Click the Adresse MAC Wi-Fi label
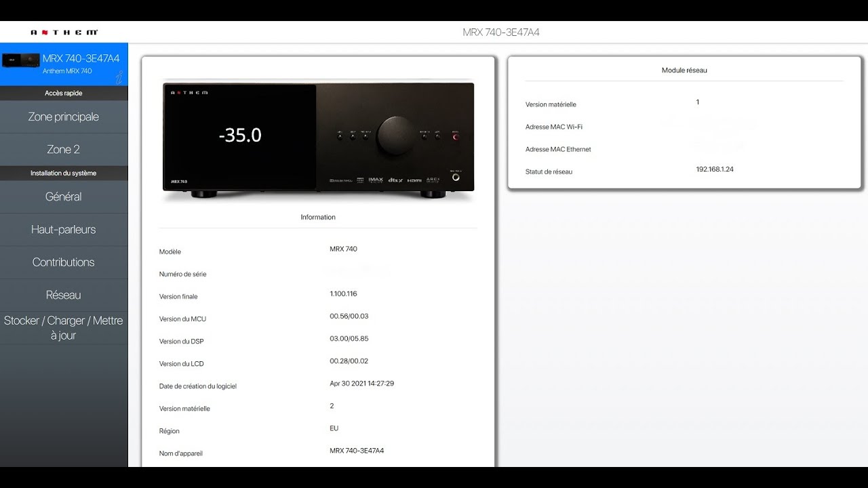Image resolution: width=868 pixels, height=488 pixels. click(554, 127)
